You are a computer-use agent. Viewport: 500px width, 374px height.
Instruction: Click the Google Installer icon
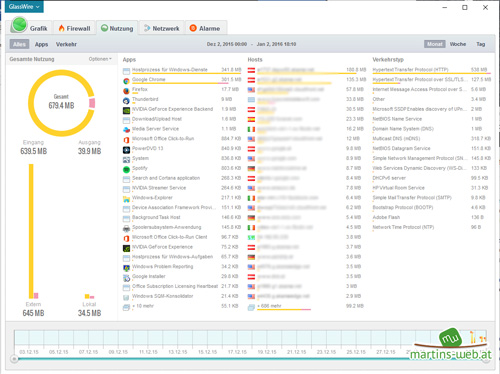pyautogui.click(x=126, y=278)
